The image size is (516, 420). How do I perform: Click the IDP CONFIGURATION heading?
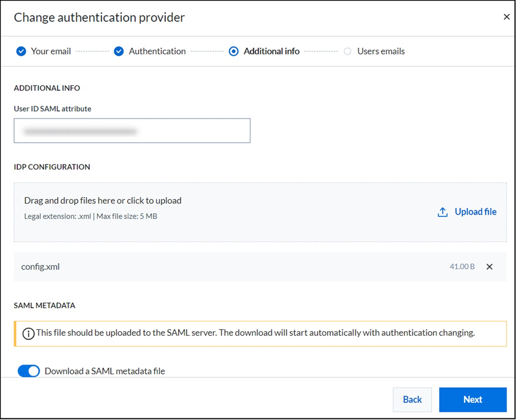[x=52, y=167]
